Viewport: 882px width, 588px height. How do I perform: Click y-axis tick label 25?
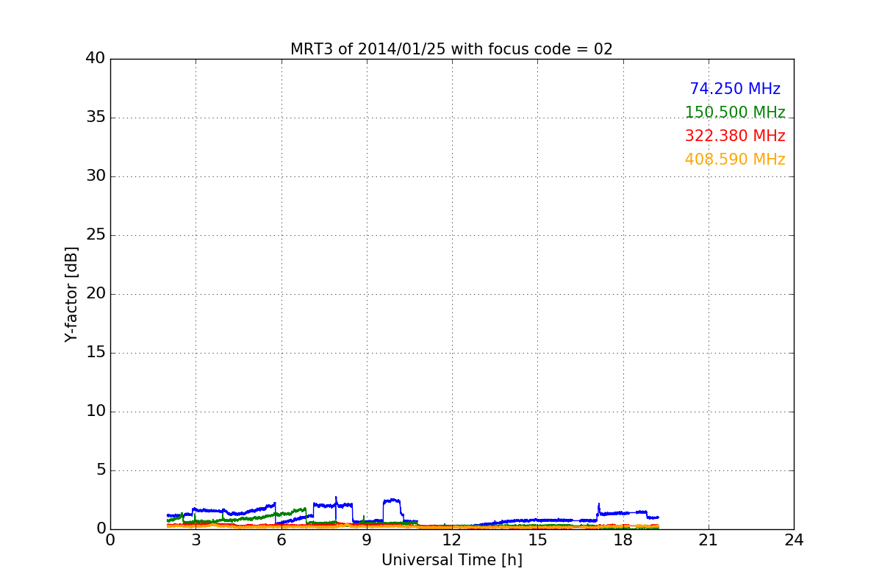95,235
